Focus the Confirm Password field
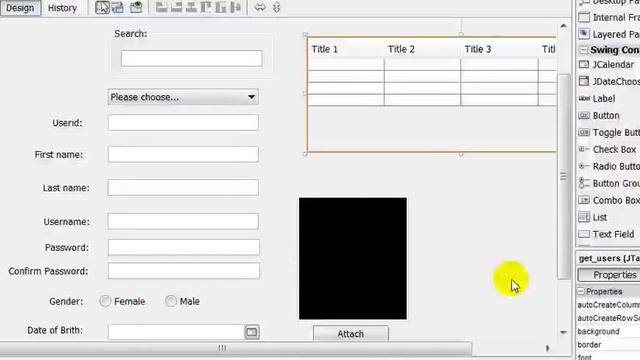The height and width of the screenshot is (360, 640). (x=183, y=271)
